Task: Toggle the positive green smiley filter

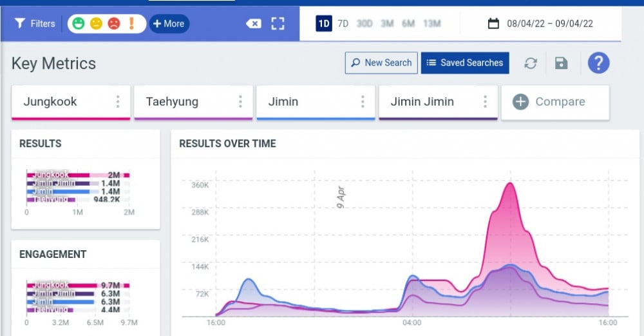Action: pyautogui.click(x=78, y=23)
